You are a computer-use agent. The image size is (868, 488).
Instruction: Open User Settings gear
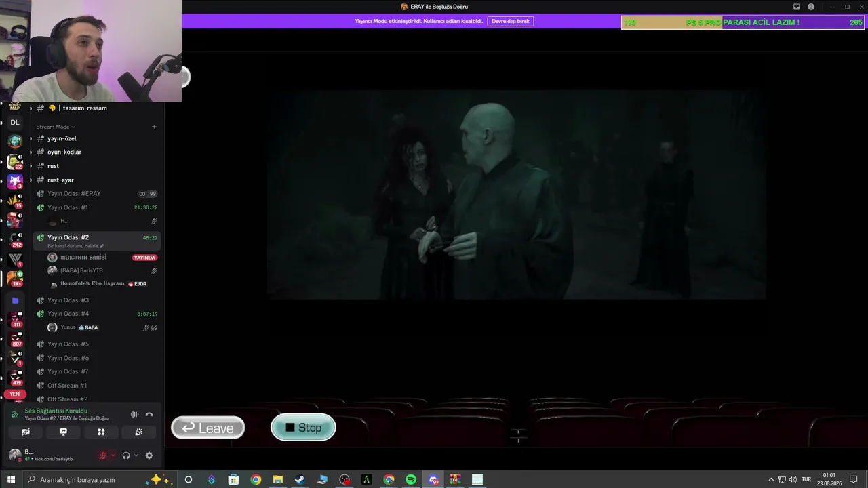(149, 455)
